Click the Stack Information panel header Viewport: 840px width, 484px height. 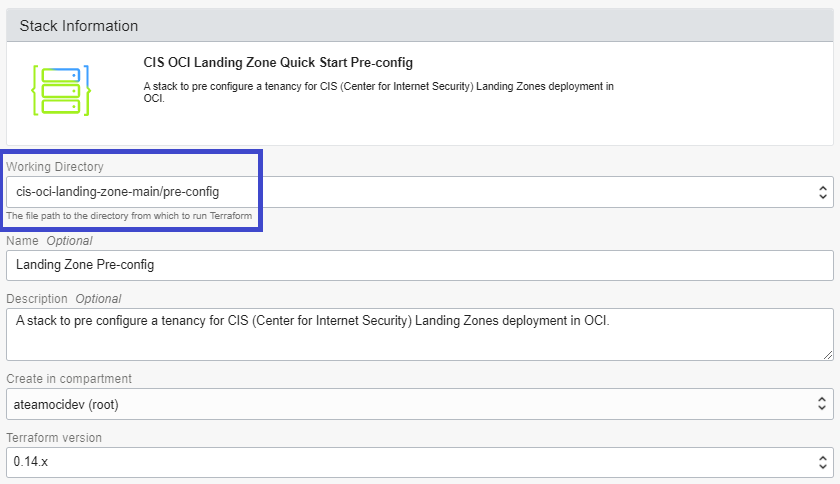tap(420, 26)
